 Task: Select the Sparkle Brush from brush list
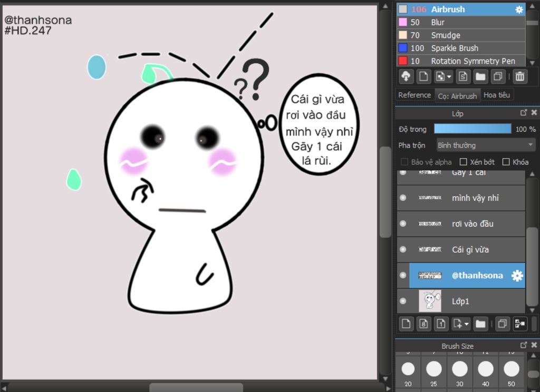455,48
